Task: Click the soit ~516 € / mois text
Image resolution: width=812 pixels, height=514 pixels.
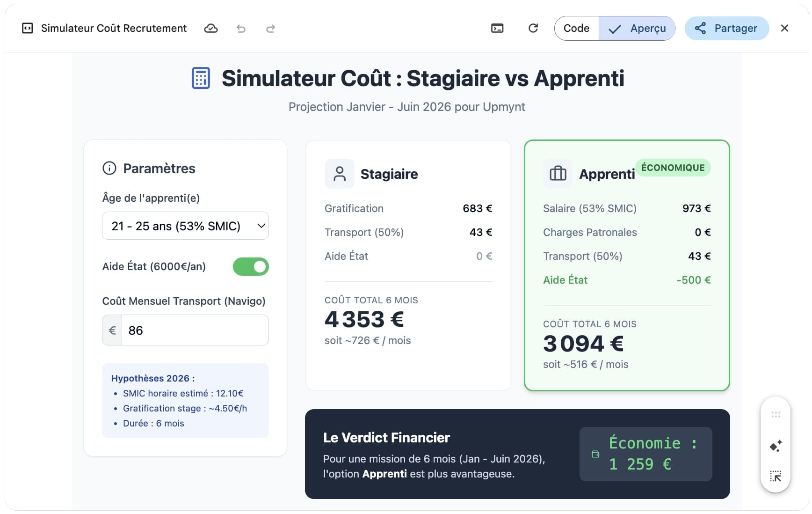Action: (x=586, y=364)
